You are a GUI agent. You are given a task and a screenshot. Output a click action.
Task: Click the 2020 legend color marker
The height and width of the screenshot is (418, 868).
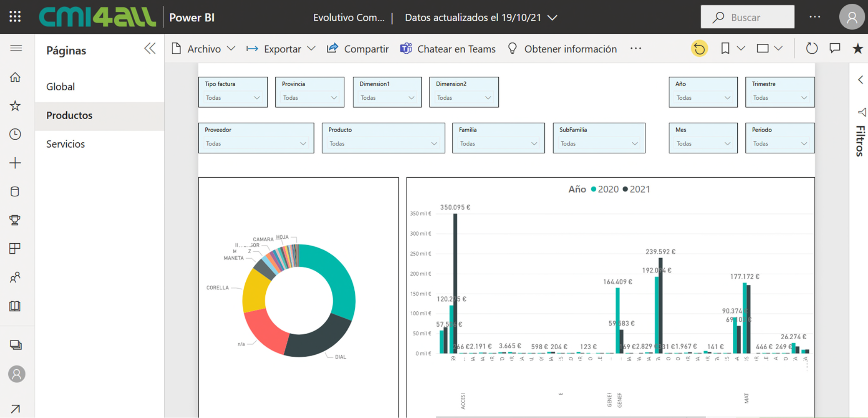593,189
